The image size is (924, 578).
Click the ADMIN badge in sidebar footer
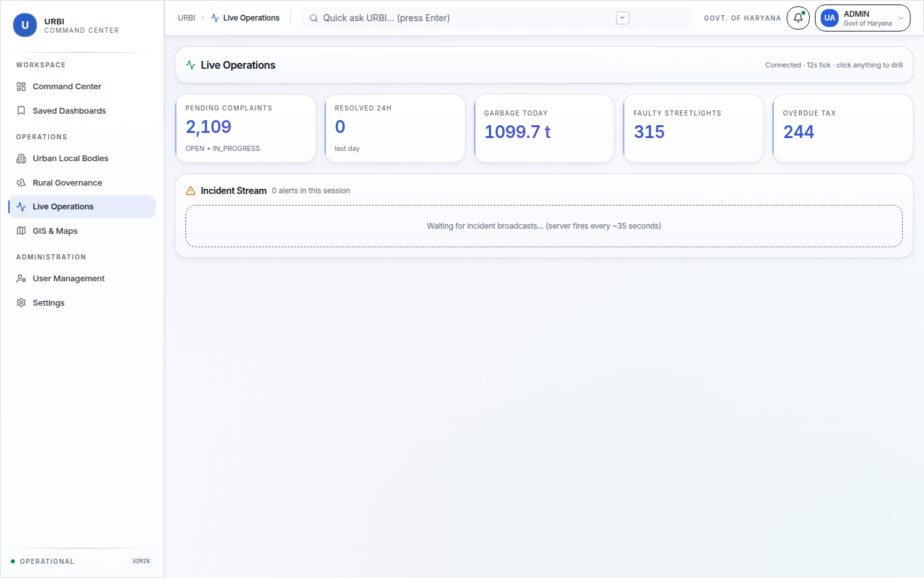[x=141, y=561]
